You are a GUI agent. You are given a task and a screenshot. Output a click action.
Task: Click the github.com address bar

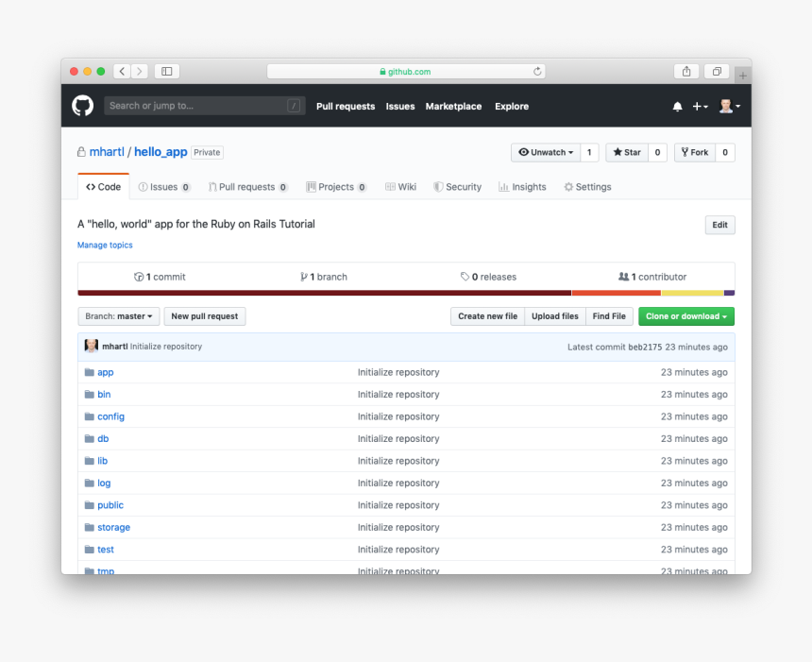coord(406,71)
